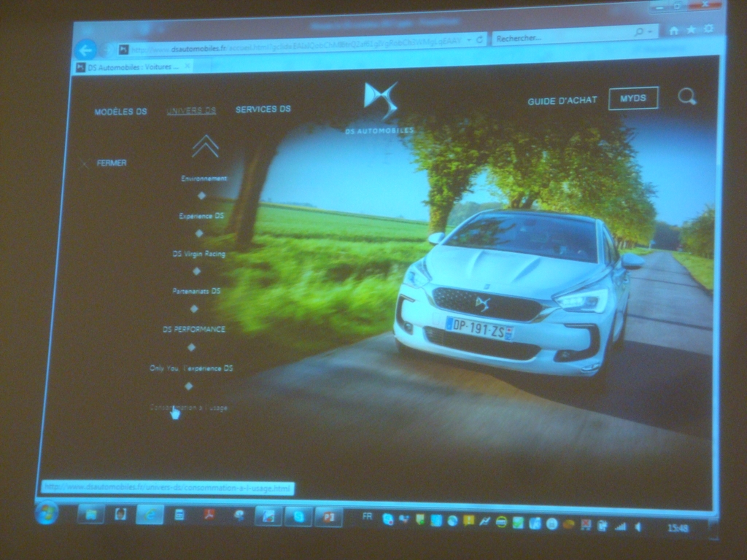Click the MYDS button
Image resolution: width=747 pixels, height=560 pixels.
pyautogui.click(x=633, y=98)
